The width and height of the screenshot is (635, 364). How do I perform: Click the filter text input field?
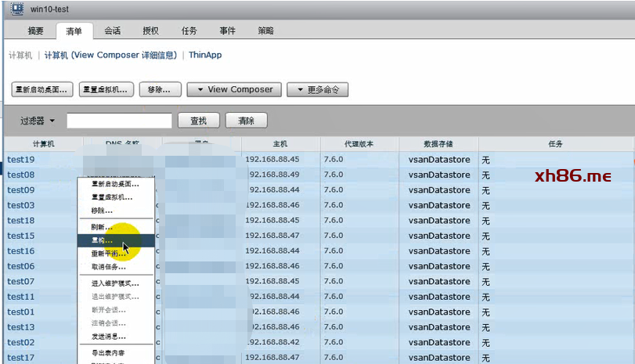[119, 121]
